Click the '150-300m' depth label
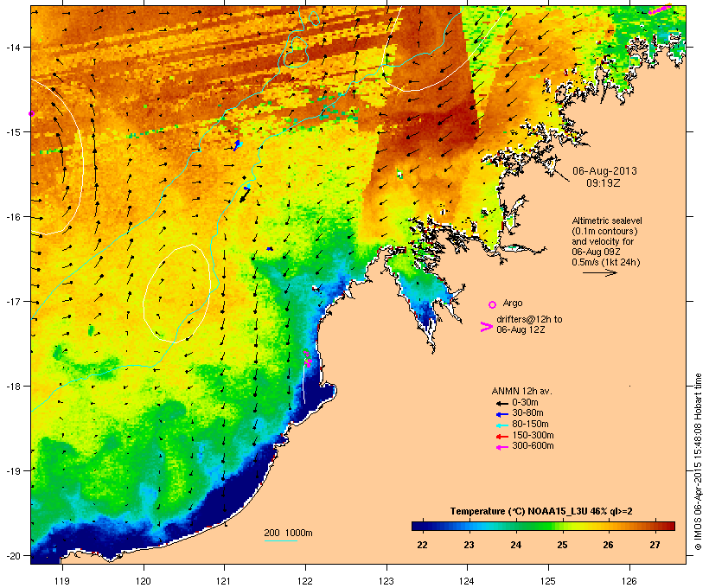This screenshot has height=588, width=709. [x=533, y=436]
